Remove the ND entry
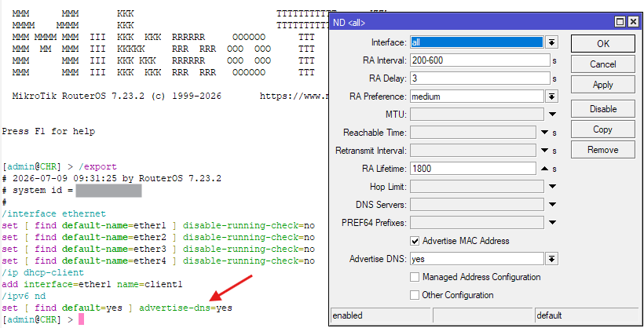Viewport: 644px width, 328px height. click(x=603, y=150)
